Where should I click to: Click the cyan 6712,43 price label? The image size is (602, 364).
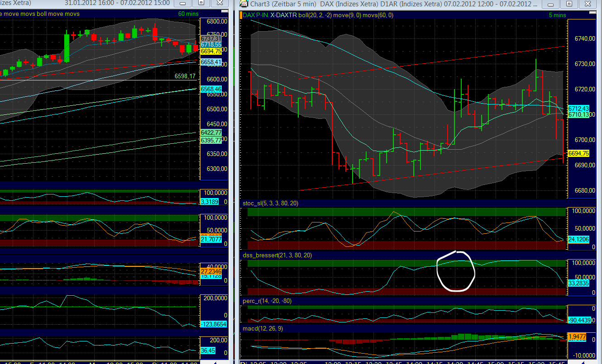(x=579, y=109)
